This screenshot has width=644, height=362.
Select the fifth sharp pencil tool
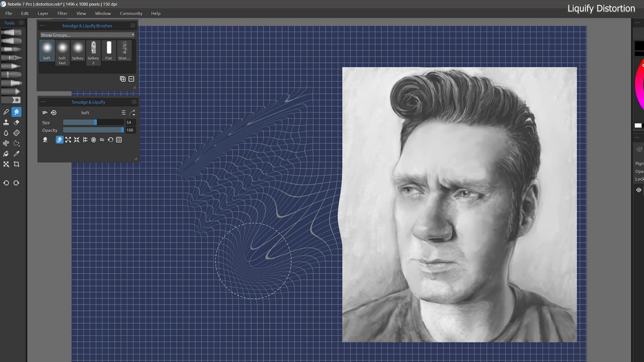click(x=12, y=66)
